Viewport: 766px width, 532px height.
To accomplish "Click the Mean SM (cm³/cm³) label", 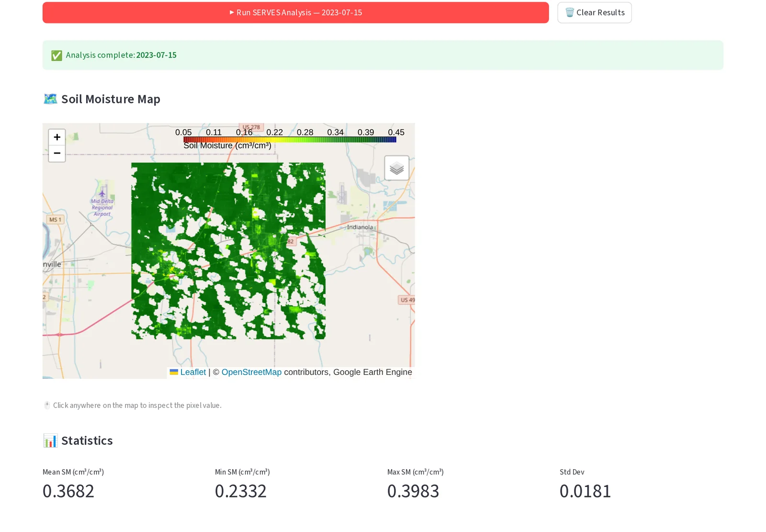I will pyautogui.click(x=73, y=472).
